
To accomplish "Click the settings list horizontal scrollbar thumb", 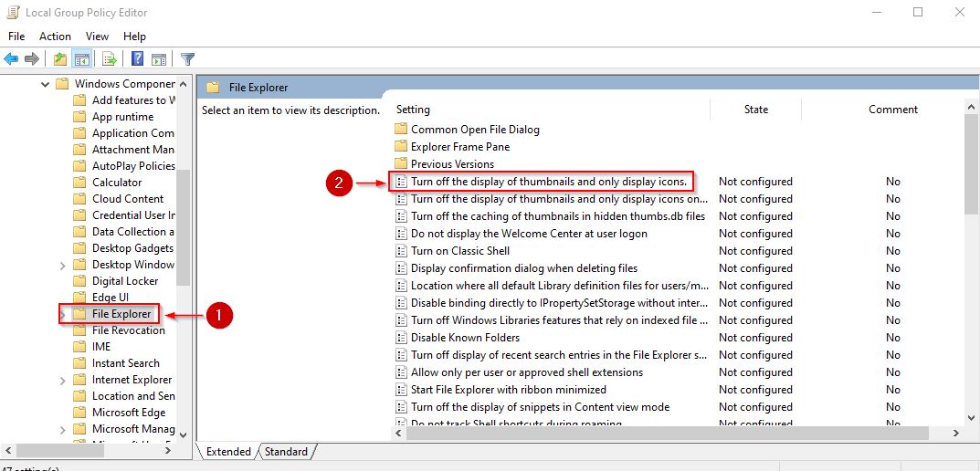I will tap(668, 433).
